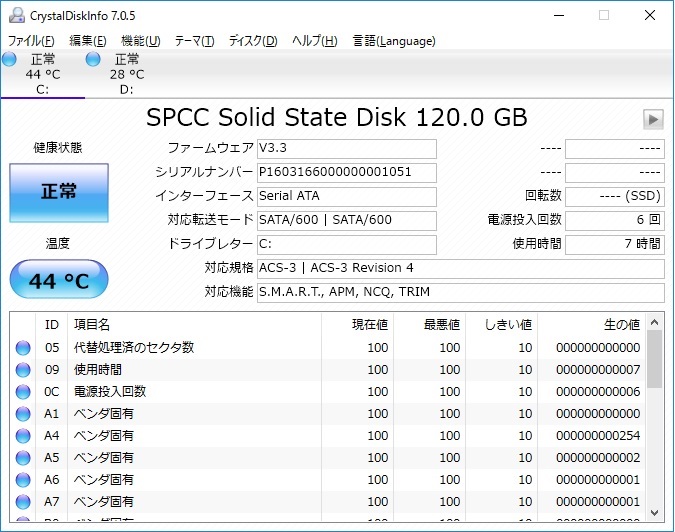This screenshot has height=532, width=675.
Task: Click the SMART list scrollbar thumb
Action: 654,359
